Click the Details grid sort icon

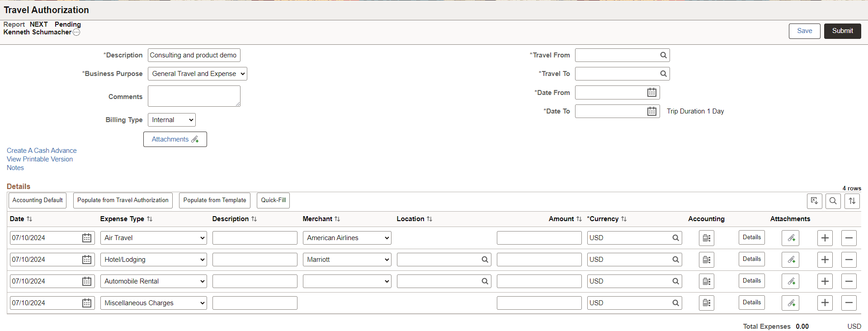tap(852, 201)
